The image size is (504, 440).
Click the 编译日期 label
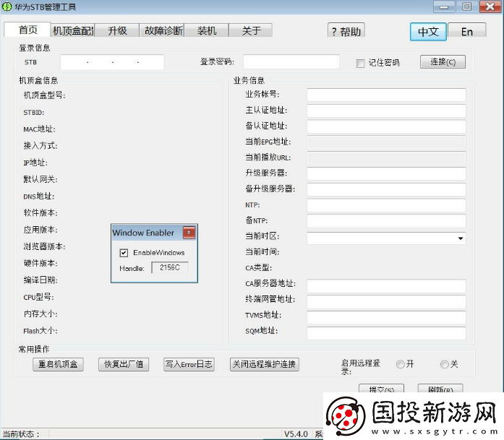pyautogui.click(x=40, y=280)
